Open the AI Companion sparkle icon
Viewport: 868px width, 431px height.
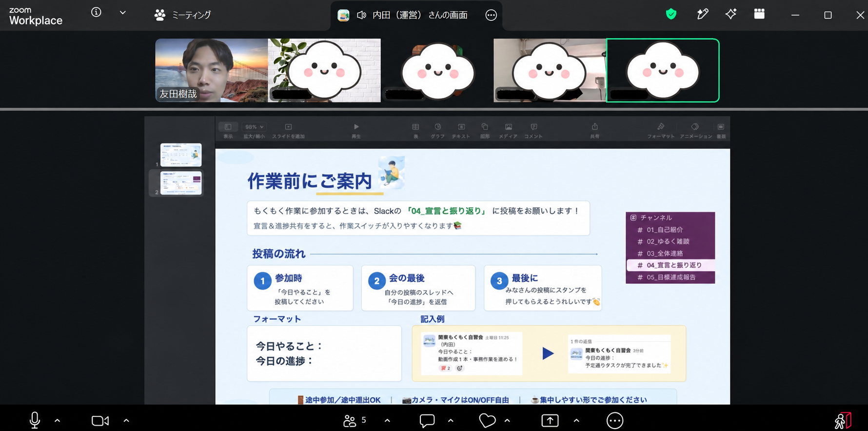point(730,14)
